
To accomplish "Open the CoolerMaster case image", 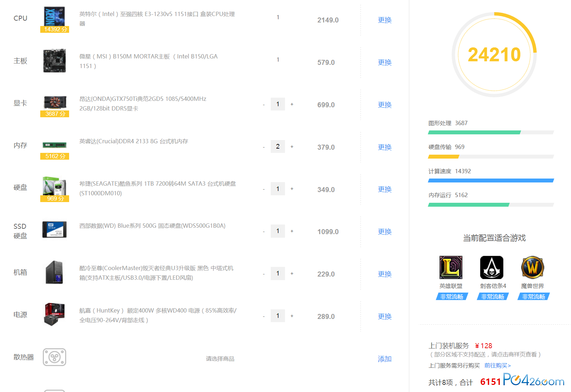I will (x=54, y=272).
